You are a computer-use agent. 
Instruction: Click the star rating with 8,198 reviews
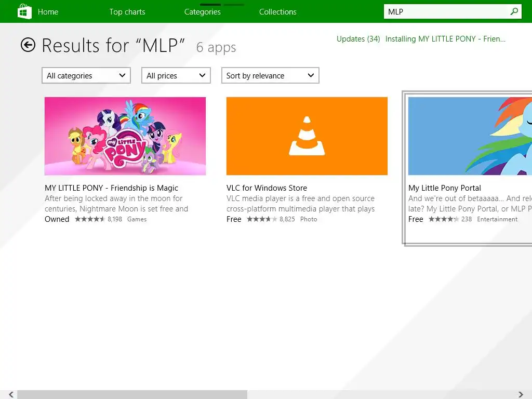[x=90, y=219]
